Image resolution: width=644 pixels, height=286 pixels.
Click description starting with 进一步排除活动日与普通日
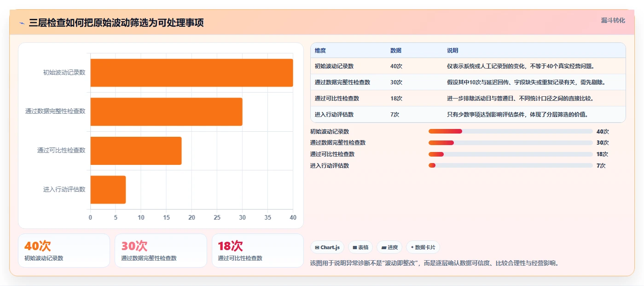pyautogui.click(x=520, y=99)
